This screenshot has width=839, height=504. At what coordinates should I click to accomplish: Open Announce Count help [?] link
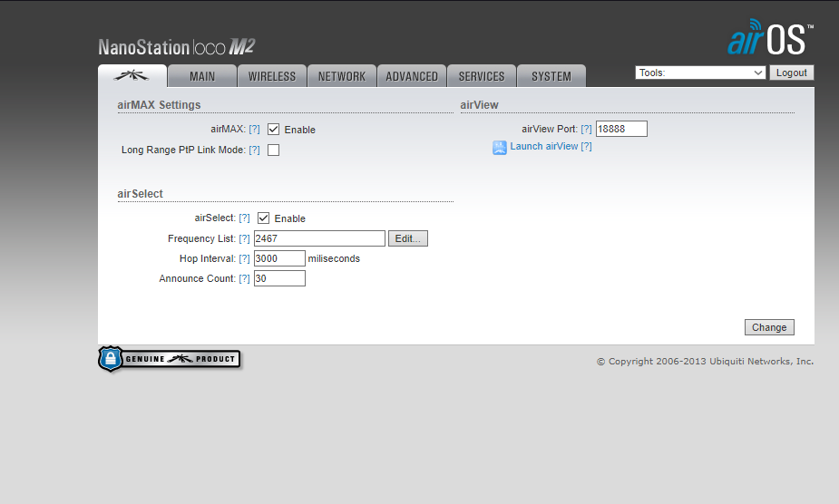tap(244, 278)
